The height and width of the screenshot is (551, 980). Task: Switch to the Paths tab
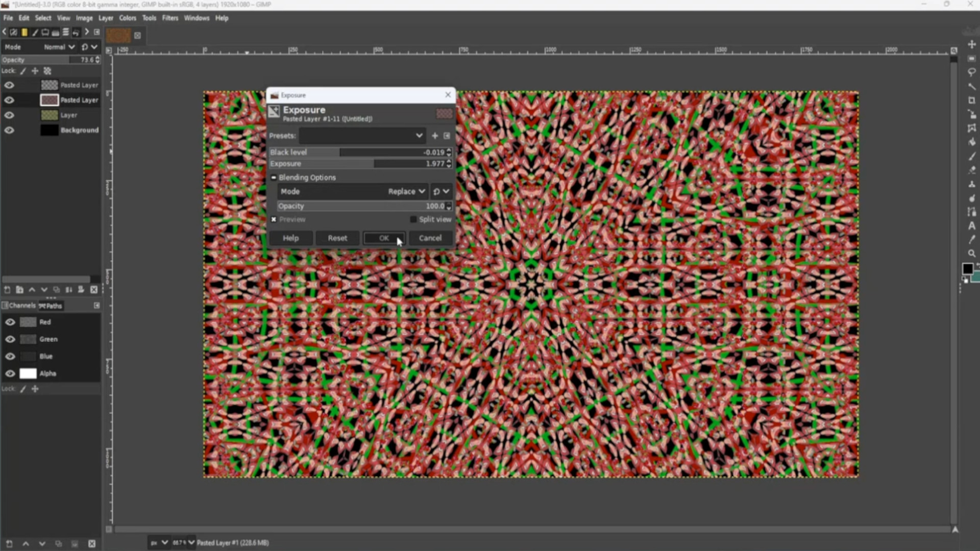(51, 306)
